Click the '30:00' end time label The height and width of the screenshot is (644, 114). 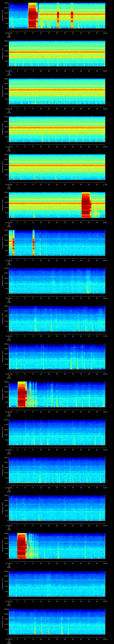pyautogui.click(x=105, y=298)
